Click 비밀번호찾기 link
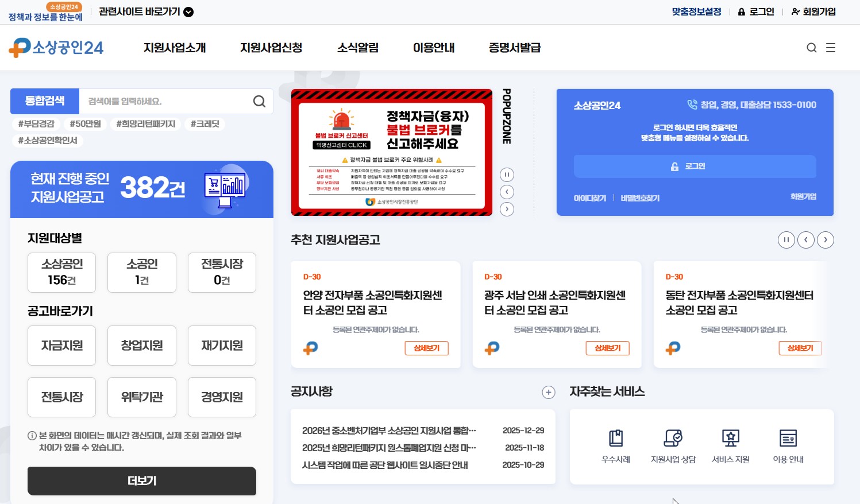This screenshot has width=860, height=504. click(640, 198)
